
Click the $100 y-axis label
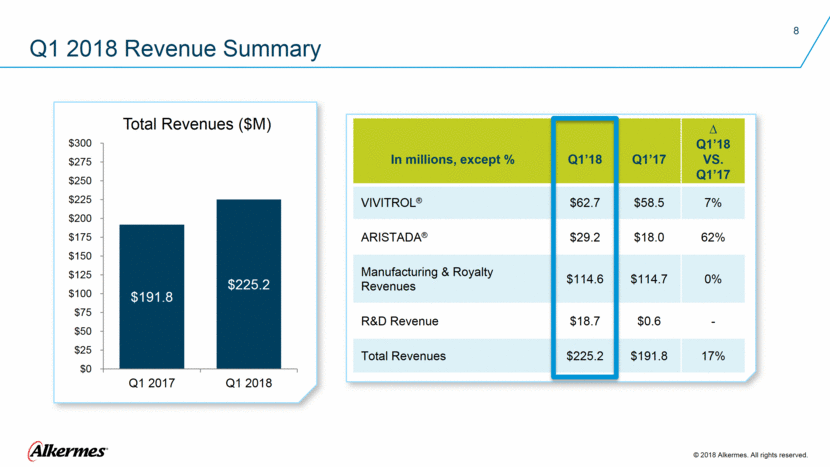click(80, 293)
